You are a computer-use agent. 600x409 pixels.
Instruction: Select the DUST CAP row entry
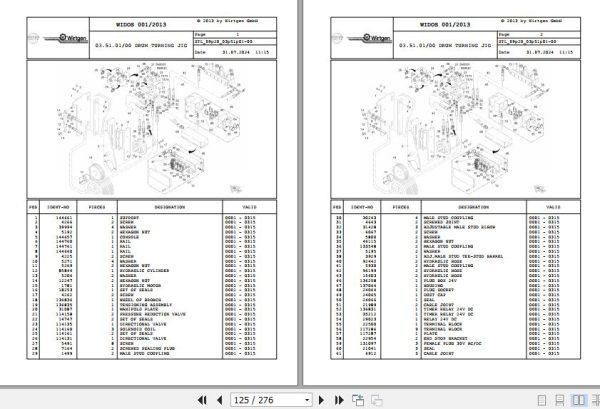[x=434, y=295]
